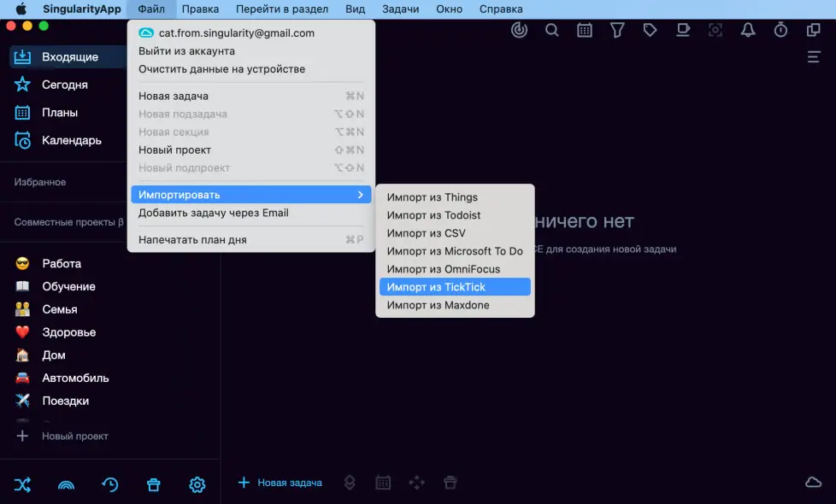This screenshot has width=836, height=504.
Task: Open the Вид menu in menu bar
Action: 355,9
